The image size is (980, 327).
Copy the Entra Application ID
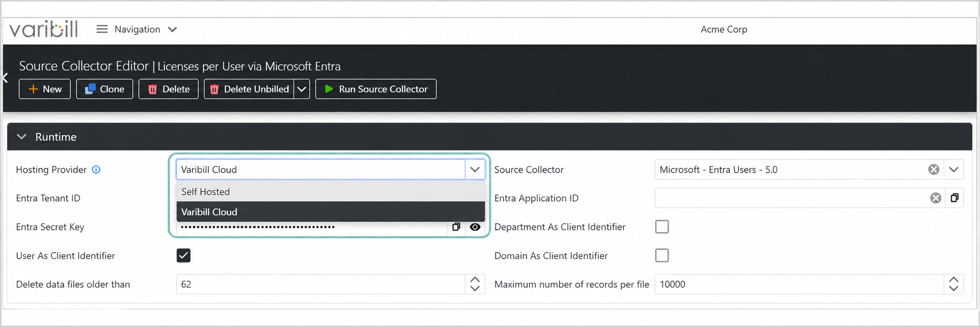pyautogui.click(x=955, y=198)
